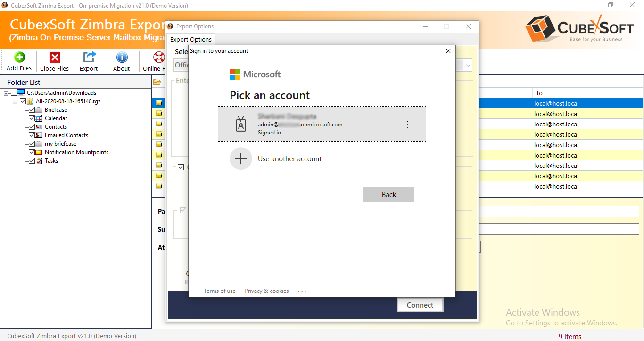Click the Emailed Contacts card icon

tap(39, 135)
